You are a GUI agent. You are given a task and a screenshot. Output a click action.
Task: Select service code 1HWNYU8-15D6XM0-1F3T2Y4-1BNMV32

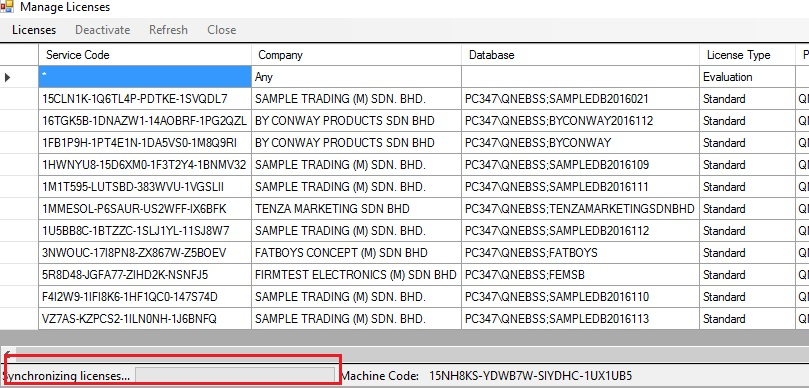click(x=145, y=165)
